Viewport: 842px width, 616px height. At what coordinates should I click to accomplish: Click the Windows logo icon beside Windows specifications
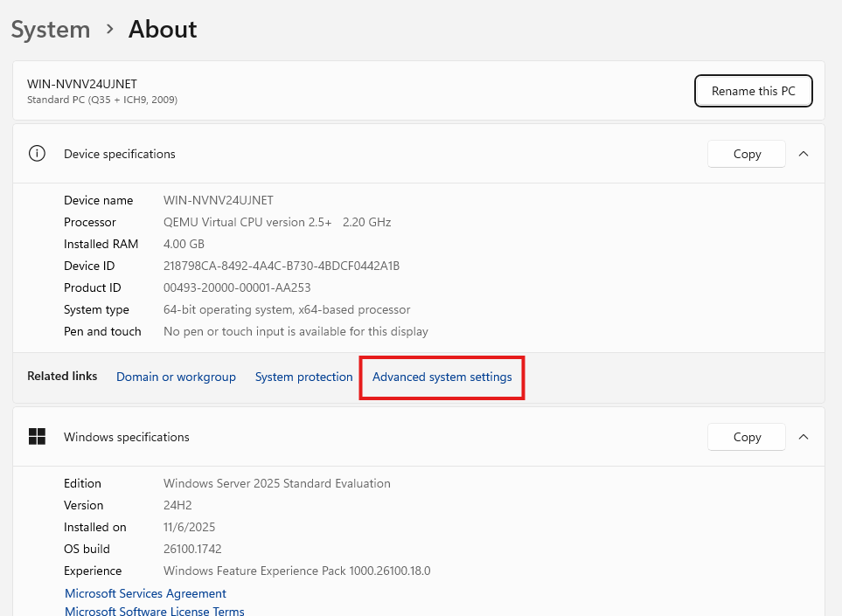(x=36, y=436)
